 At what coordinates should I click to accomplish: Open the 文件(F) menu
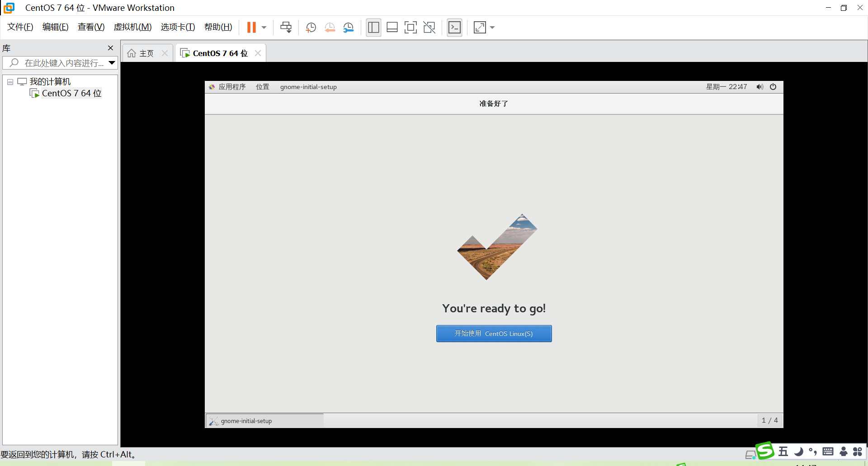coord(20,27)
